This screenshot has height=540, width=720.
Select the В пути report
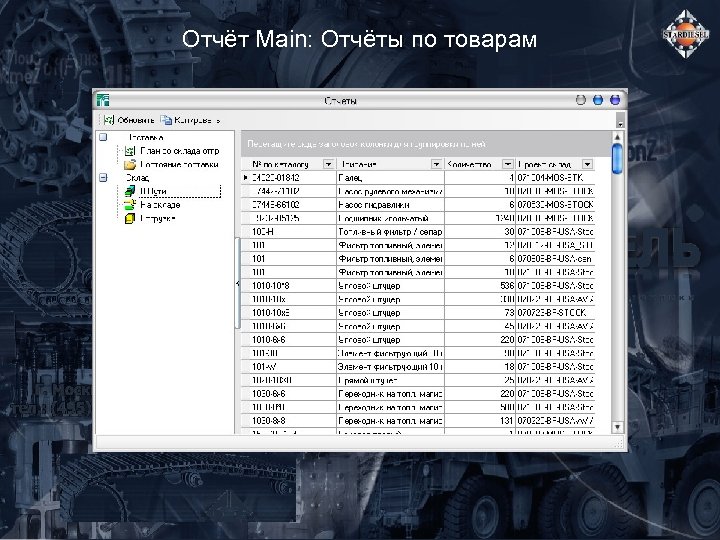click(x=153, y=191)
